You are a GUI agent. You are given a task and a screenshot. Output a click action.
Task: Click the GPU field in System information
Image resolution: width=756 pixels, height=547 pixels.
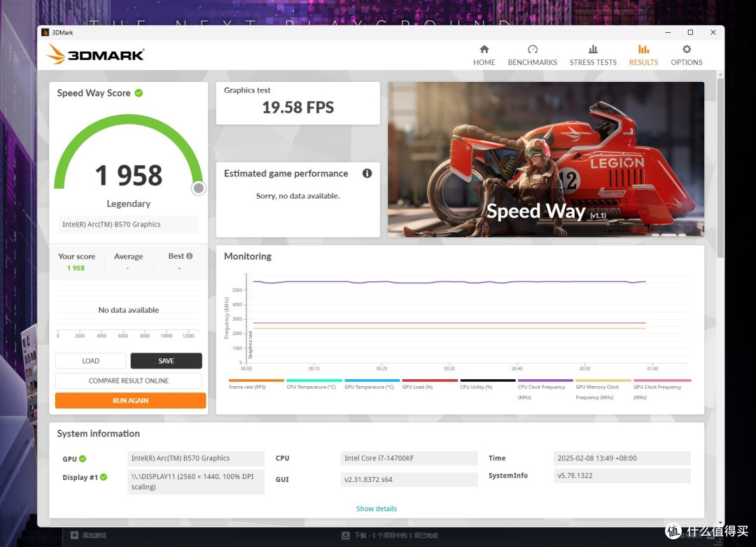(x=196, y=458)
